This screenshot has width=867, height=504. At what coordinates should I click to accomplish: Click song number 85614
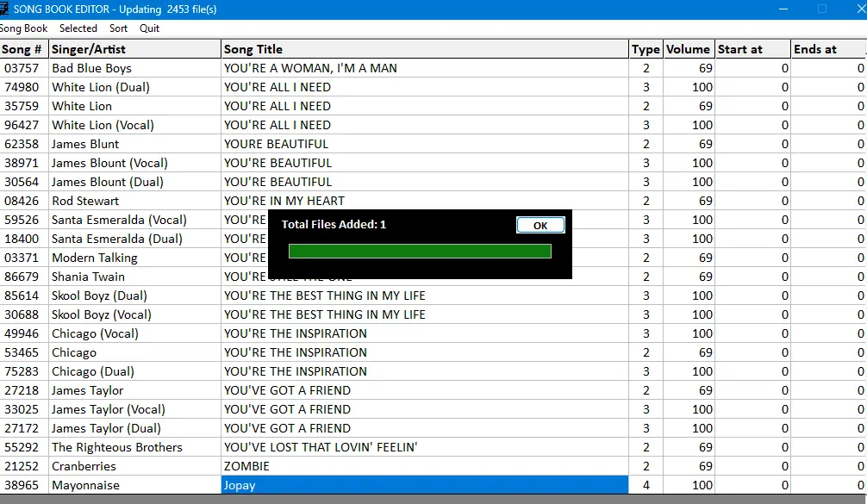(24, 296)
